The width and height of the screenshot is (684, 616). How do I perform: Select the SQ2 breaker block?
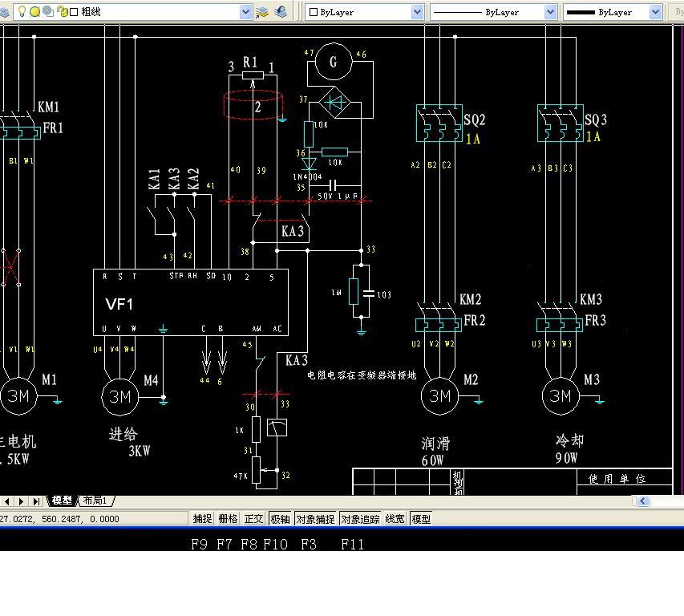(x=439, y=123)
